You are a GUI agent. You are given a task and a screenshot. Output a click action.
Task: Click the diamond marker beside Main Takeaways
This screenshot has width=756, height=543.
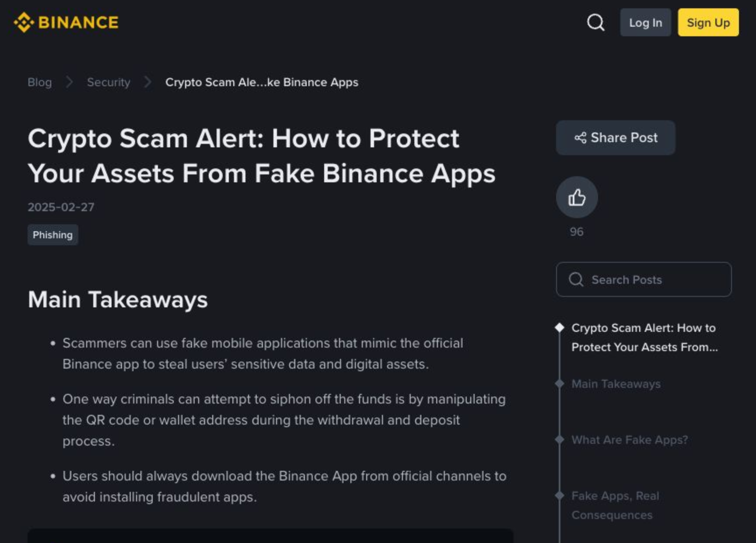tap(559, 383)
